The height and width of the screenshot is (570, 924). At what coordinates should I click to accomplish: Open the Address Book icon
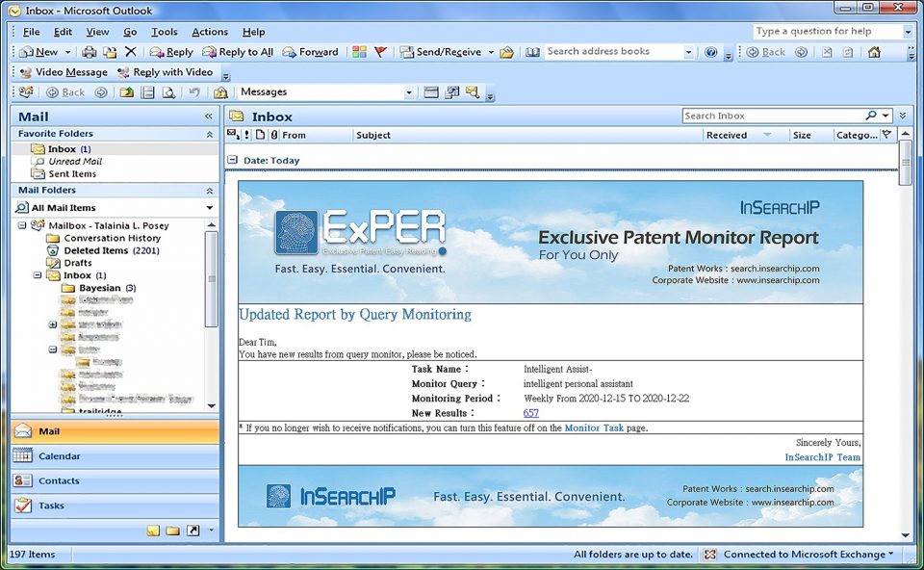(x=532, y=52)
